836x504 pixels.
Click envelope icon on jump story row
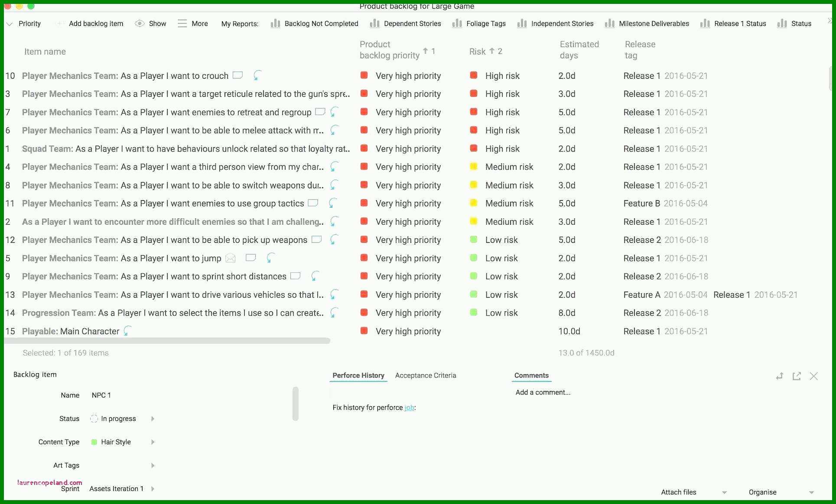[x=231, y=258]
